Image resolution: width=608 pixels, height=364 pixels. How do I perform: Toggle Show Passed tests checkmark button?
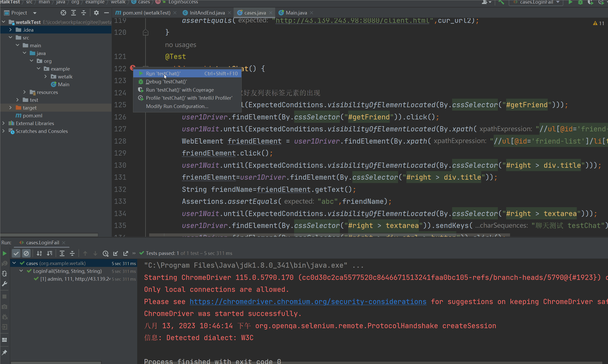point(16,253)
